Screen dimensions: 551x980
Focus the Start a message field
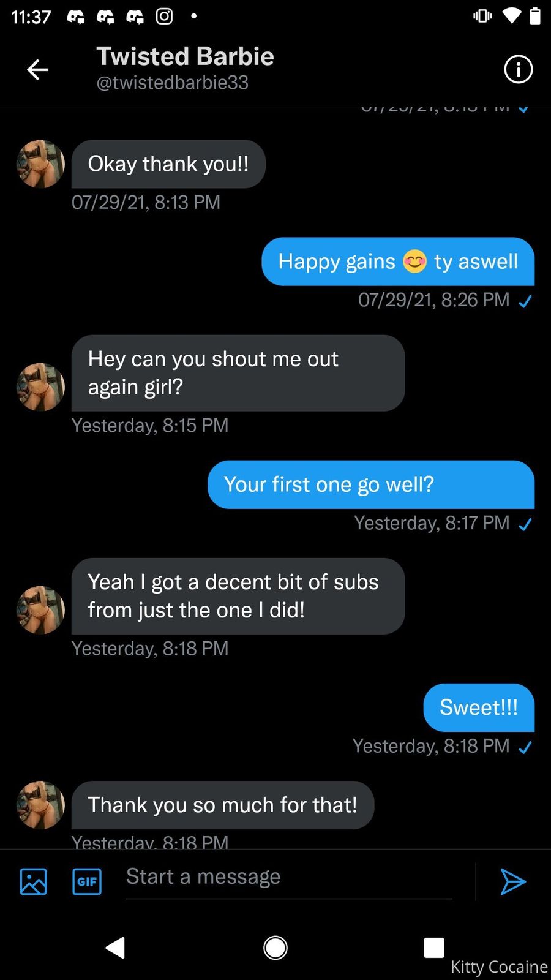(x=288, y=877)
